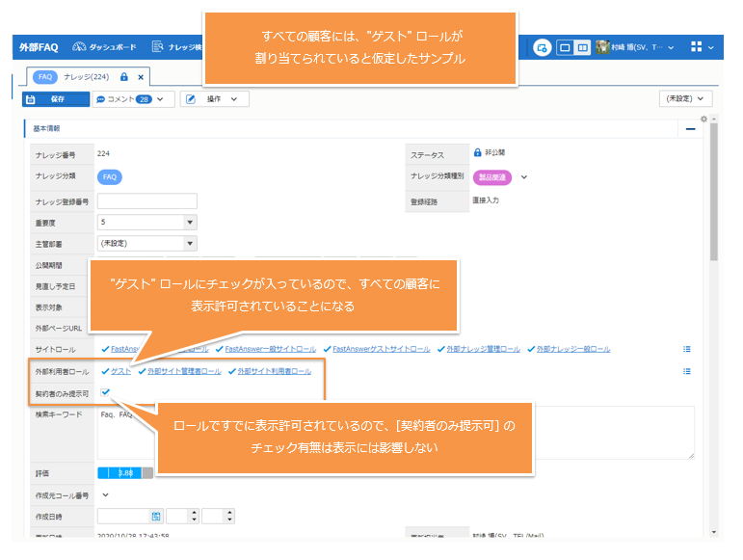Click the round notification icon in header
This screenshot has width=743, height=560.
[543, 46]
